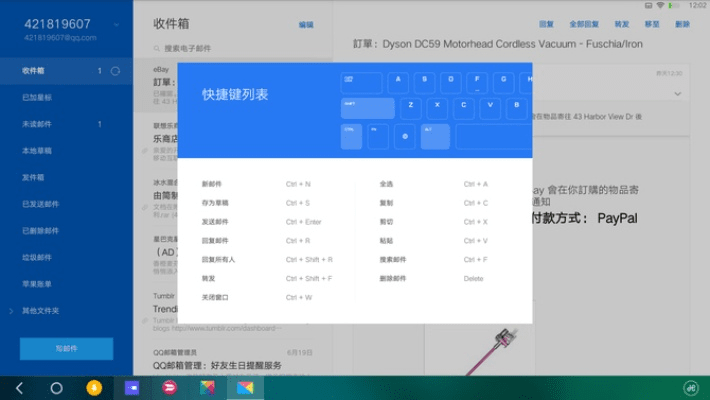Viewport: 710px width, 400px height.
Task: Click the email subject Dyson DC59 title
Action: [x=498, y=44]
